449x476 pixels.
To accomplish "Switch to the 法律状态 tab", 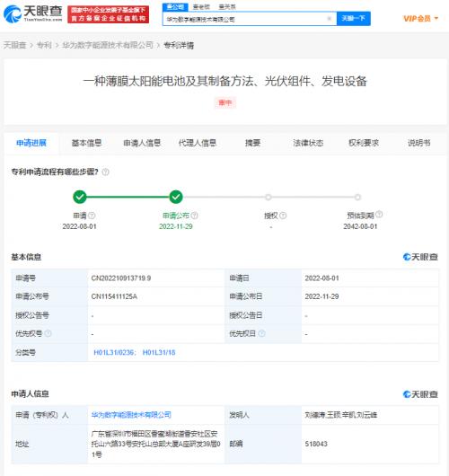I will (x=308, y=143).
